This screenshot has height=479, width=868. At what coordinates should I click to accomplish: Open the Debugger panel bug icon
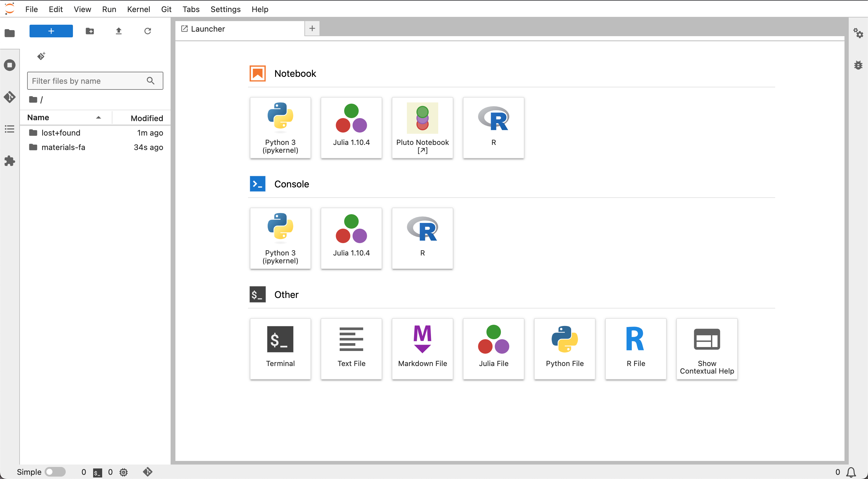[x=858, y=65]
